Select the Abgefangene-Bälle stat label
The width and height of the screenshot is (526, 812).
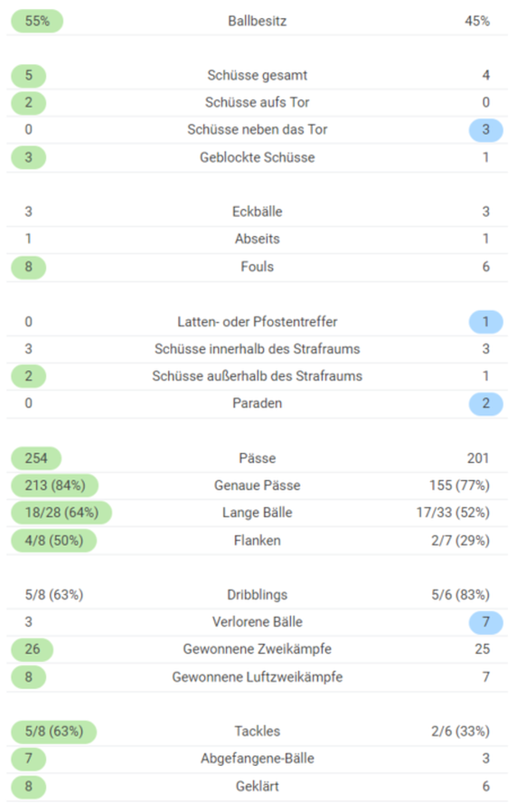(x=258, y=759)
